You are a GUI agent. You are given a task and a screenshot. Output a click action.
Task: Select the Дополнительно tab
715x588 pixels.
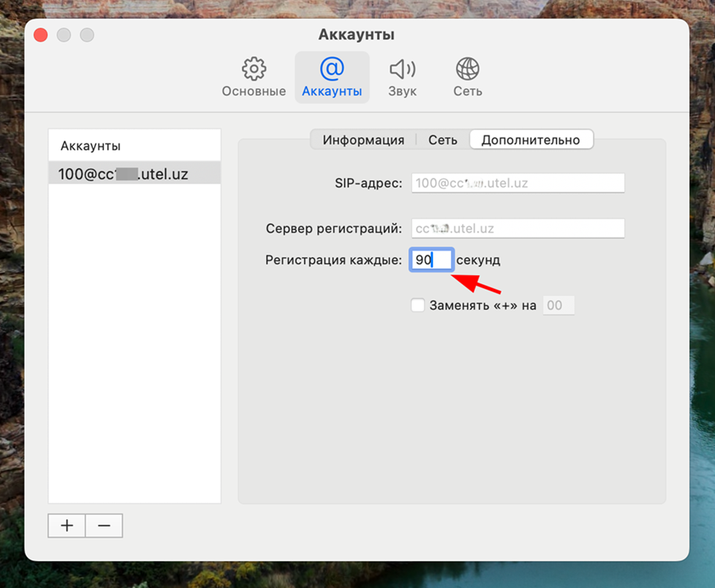coord(531,140)
